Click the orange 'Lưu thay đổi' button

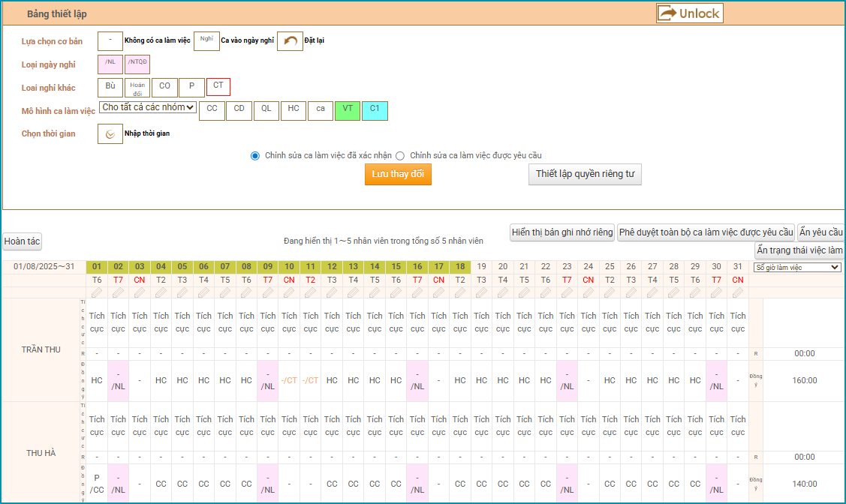coord(398,174)
